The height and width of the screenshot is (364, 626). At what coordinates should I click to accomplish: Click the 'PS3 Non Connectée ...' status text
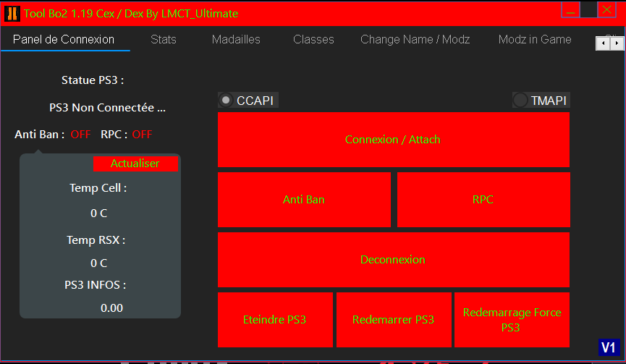107,108
